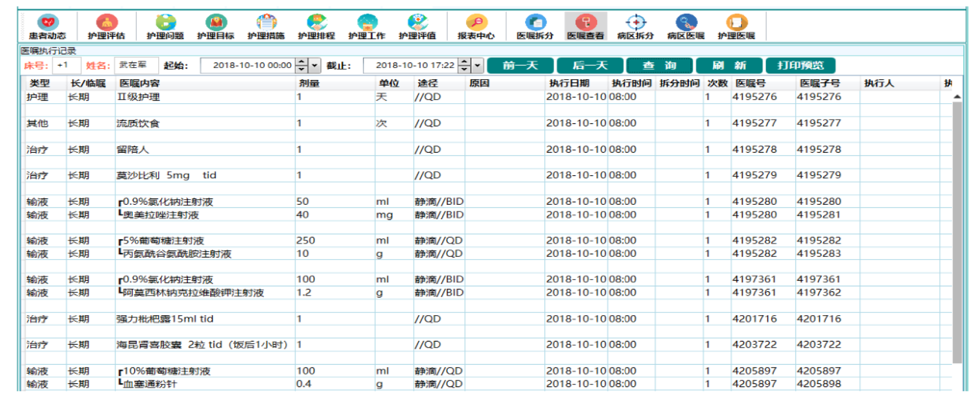Open the 病区医嘱 ward orders icon
Viewport: 980px width, 400px height.
point(685,27)
